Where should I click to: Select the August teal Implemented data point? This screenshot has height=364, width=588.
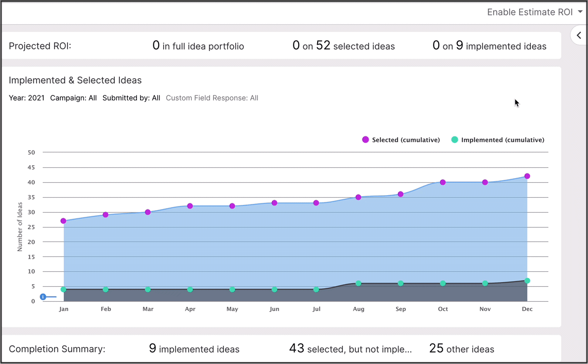(x=358, y=283)
